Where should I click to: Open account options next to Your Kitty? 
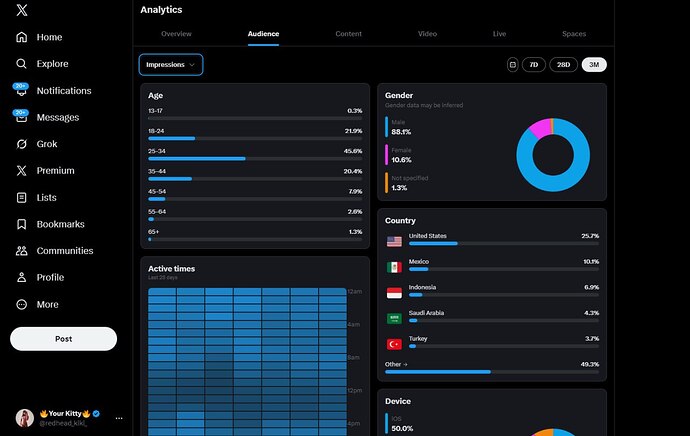[119, 418]
